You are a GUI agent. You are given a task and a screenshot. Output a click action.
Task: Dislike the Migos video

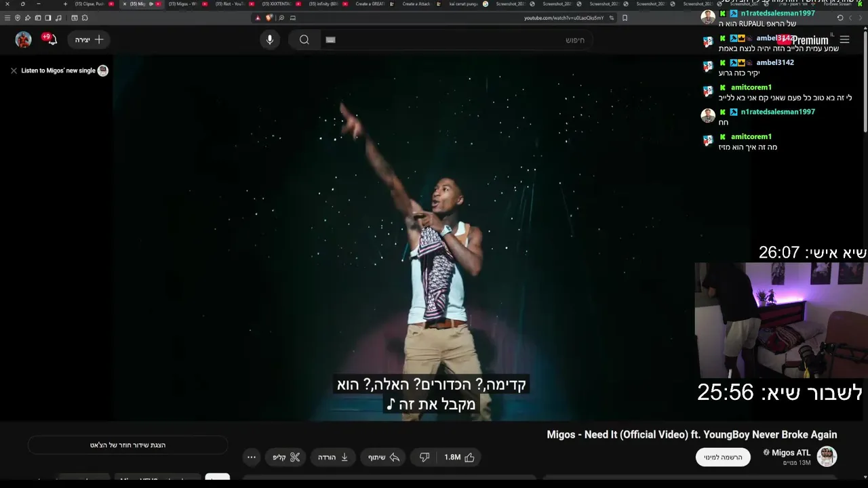(x=425, y=457)
